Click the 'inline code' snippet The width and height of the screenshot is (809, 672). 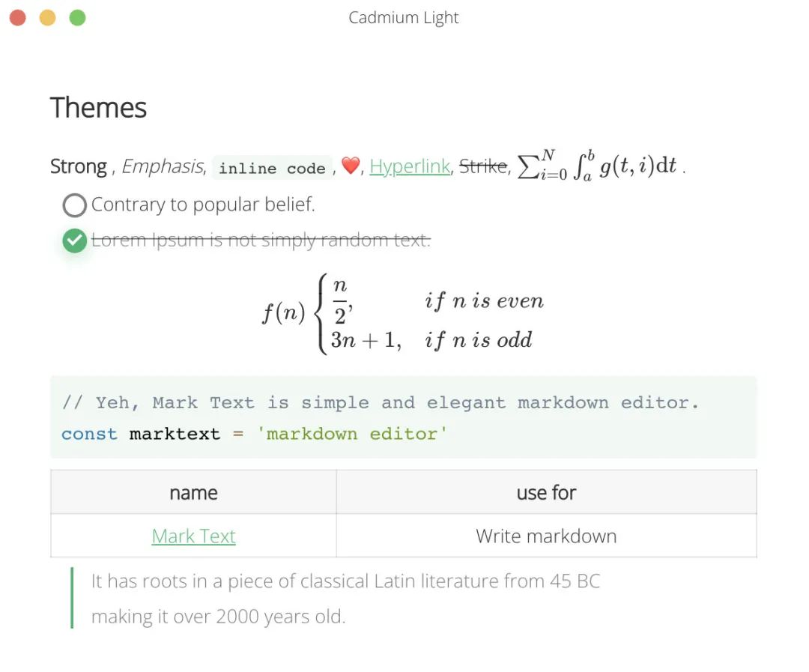[x=272, y=169]
